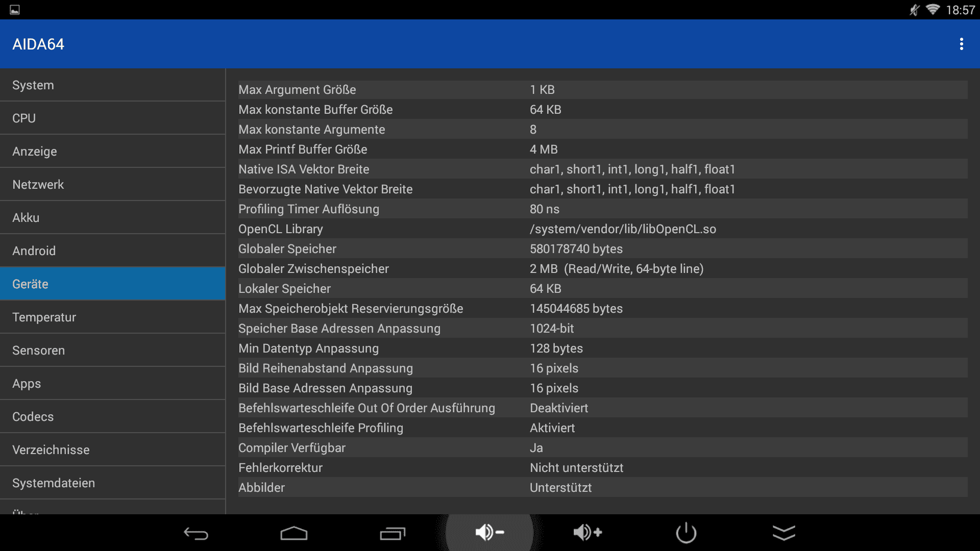Click the Globaler Speicher row

602,249
